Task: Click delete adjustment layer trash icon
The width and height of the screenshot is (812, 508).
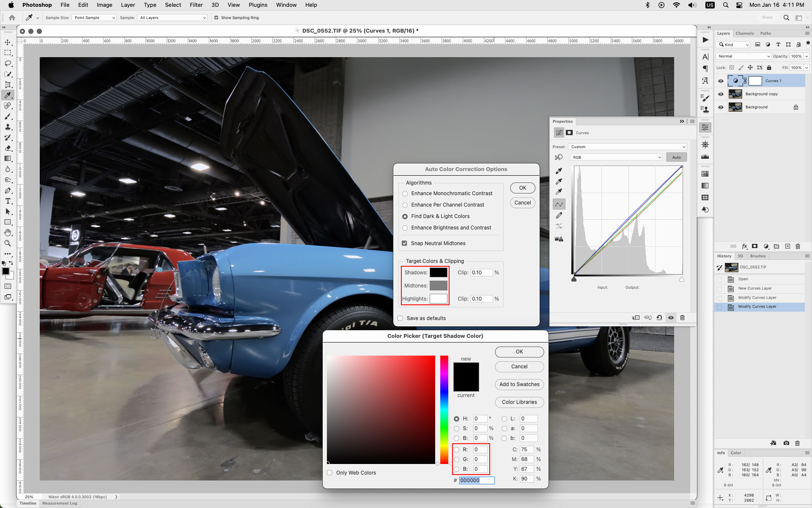Action: pyautogui.click(x=682, y=317)
